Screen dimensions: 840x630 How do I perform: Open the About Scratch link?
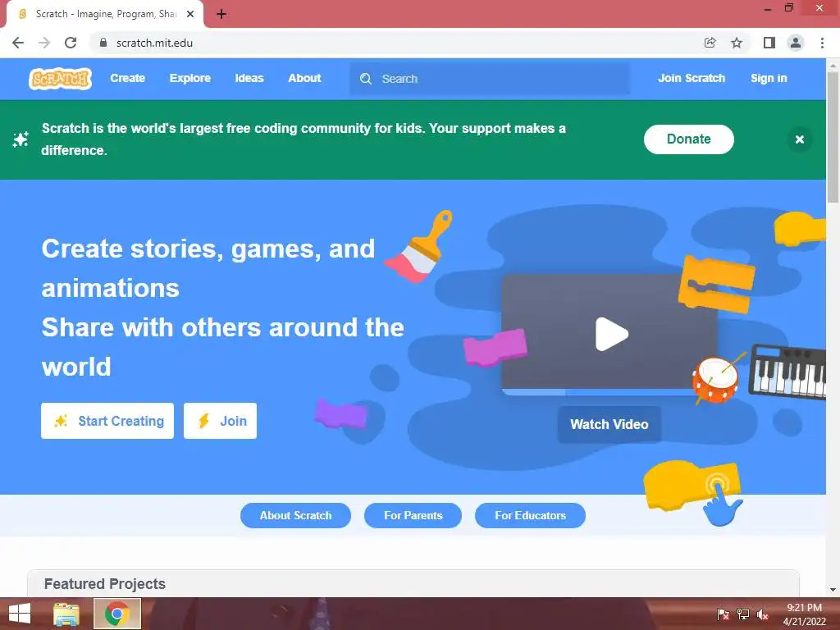coord(295,515)
